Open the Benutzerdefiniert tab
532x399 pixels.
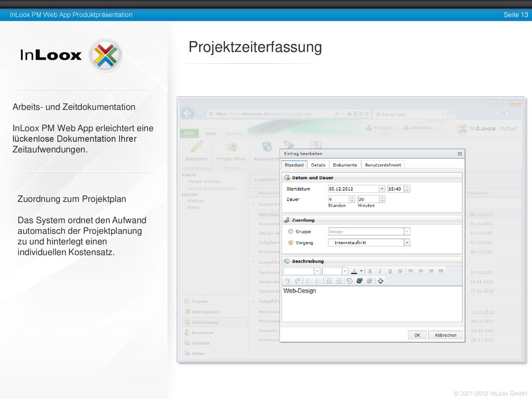383,165
